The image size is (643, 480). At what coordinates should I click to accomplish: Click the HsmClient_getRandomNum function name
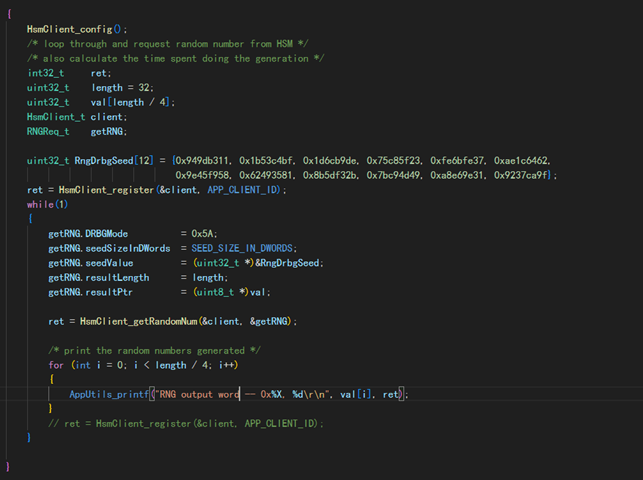pyautogui.click(x=138, y=321)
